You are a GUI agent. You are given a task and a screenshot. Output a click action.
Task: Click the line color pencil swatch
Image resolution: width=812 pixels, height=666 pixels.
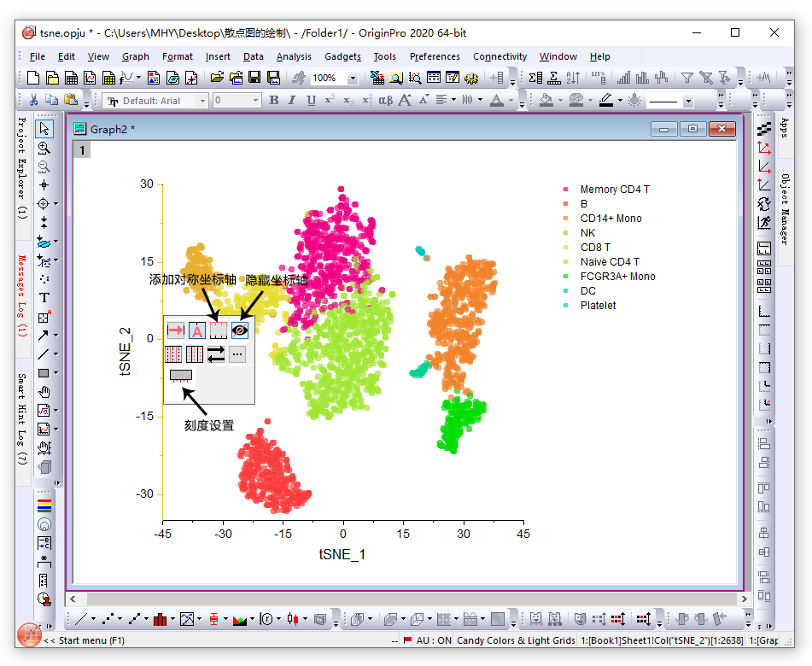(x=606, y=100)
